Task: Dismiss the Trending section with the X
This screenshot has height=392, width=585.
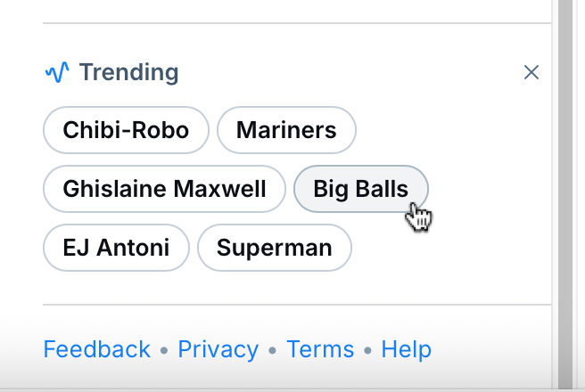Action: pos(531,72)
